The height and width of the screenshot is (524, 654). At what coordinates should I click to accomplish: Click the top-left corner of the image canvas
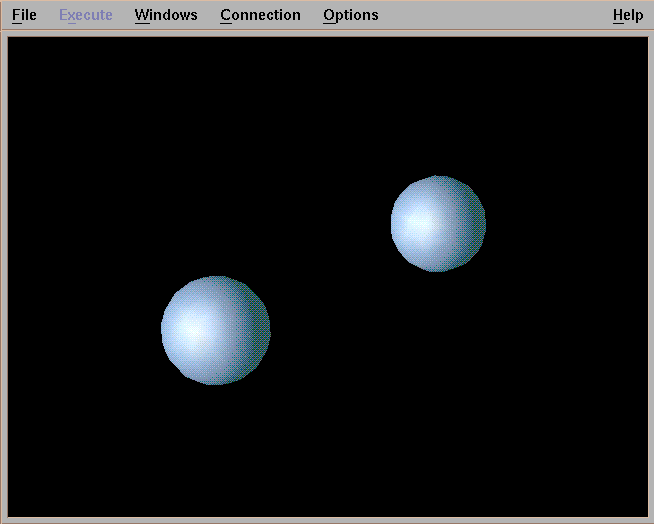click(x=12, y=41)
